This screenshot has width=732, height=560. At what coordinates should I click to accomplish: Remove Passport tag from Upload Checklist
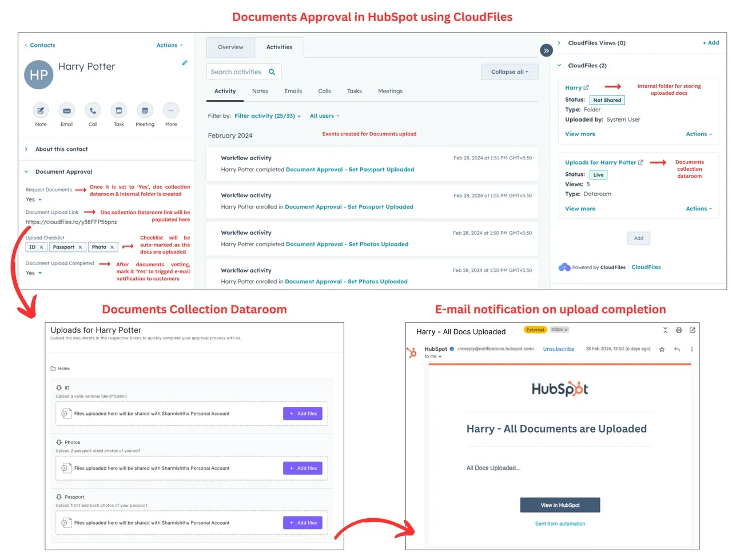point(81,247)
